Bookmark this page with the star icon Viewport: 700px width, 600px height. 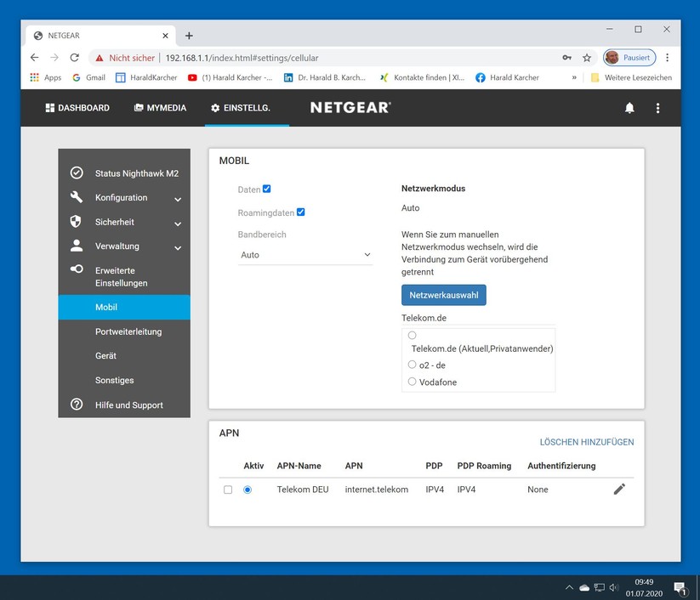(587, 58)
